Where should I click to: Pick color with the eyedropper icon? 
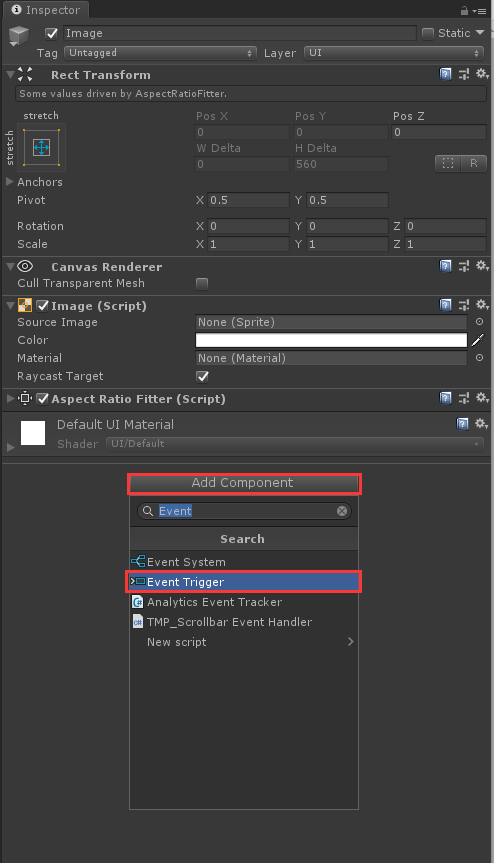tap(477, 340)
